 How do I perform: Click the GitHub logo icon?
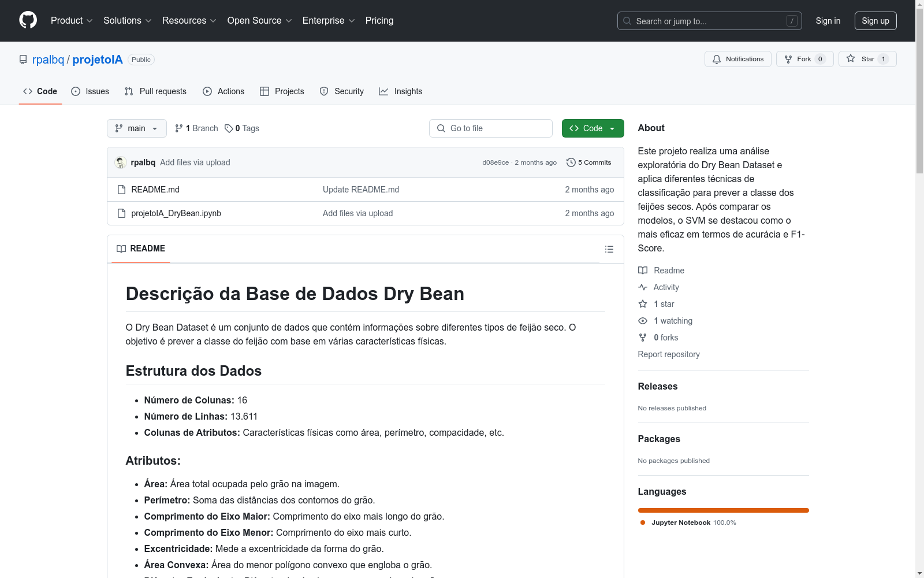pos(28,20)
